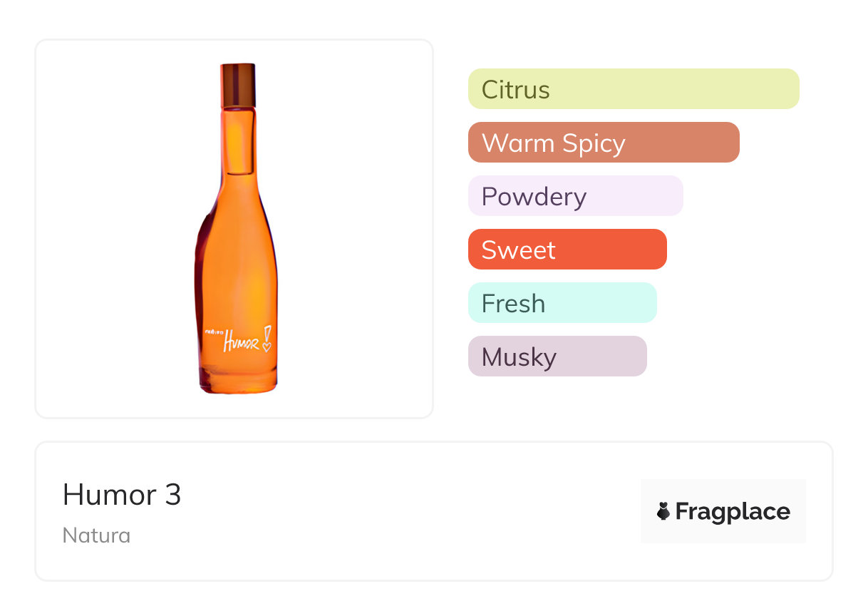This screenshot has width=868, height=616.
Task: Click the handwritten Humor logo on bottle
Action: pos(236,342)
